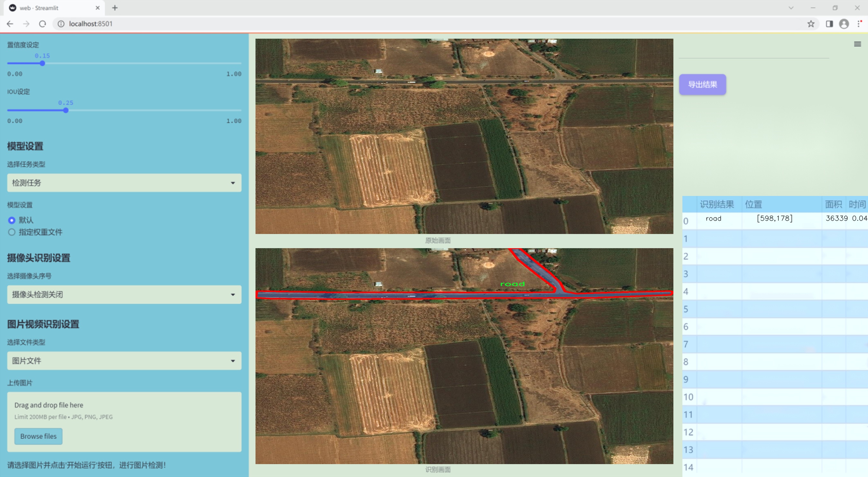868x477 pixels.
Task: Close the web Streamlit tab
Action: (x=98, y=8)
